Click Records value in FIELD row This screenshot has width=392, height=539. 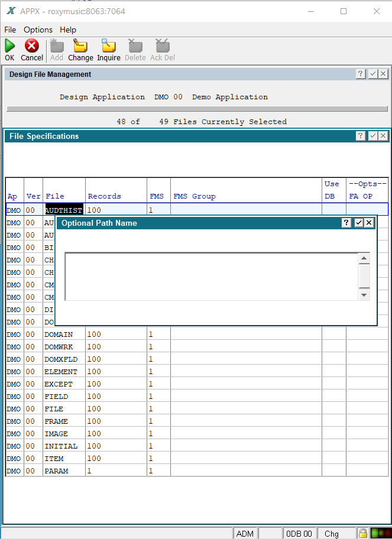(x=116, y=396)
